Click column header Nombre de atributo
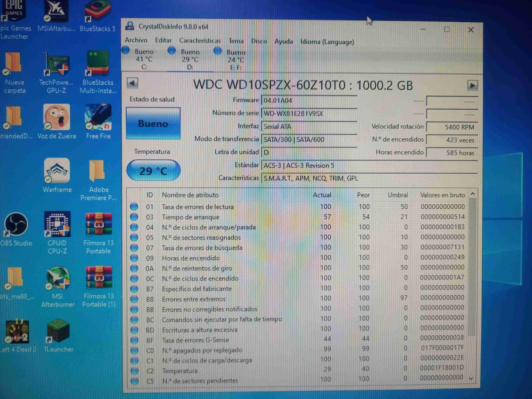Viewport: 532px width, 399px height. [x=190, y=195]
